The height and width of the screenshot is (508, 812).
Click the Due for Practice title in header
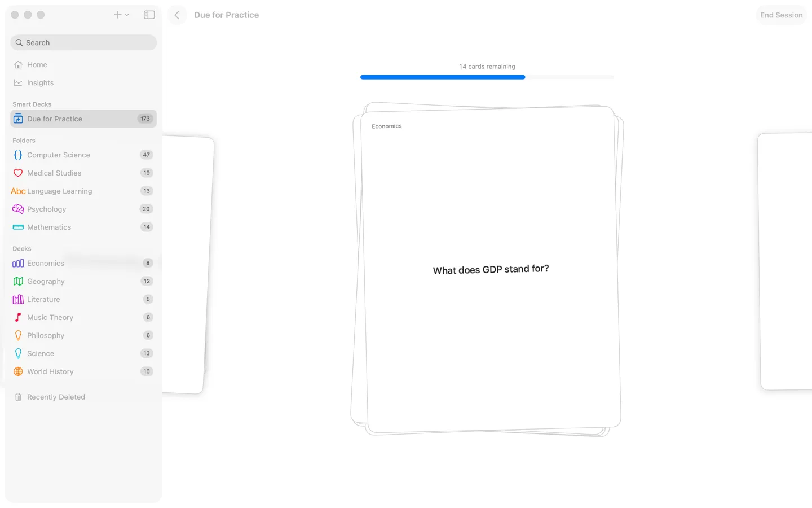pos(227,15)
